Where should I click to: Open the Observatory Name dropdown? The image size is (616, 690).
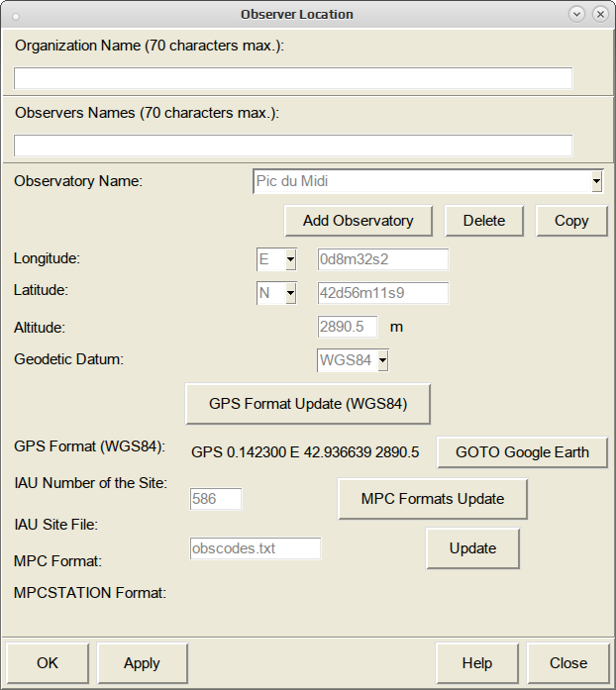coord(596,181)
